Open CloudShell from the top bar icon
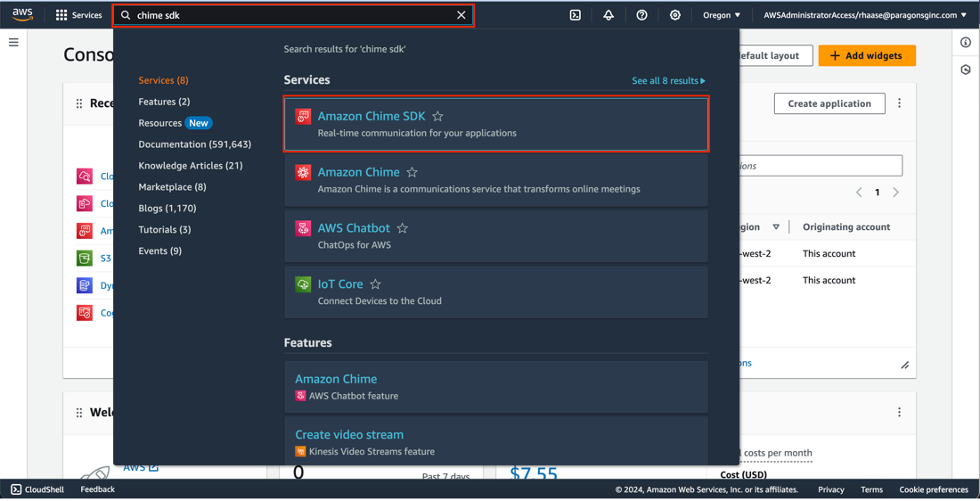The width and height of the screenshot is (980, 501). (x=576, y=15)
